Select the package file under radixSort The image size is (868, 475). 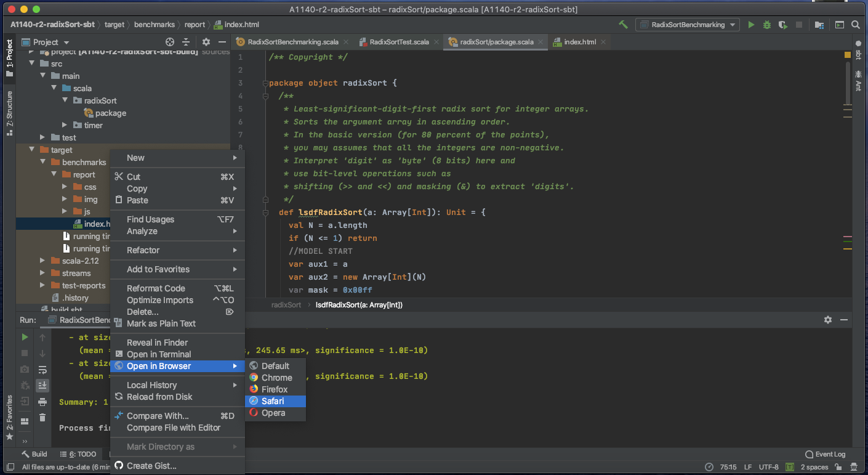tap(110, 113)
